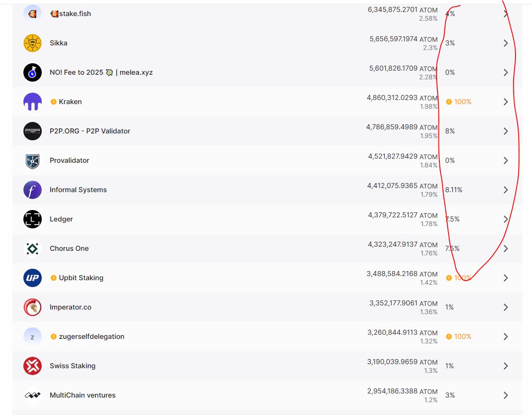Click P2P.ORG's 4,786,859.4989 ATOM amount
The height and width of the screenshot is (415, 532).
pos(402,127)
